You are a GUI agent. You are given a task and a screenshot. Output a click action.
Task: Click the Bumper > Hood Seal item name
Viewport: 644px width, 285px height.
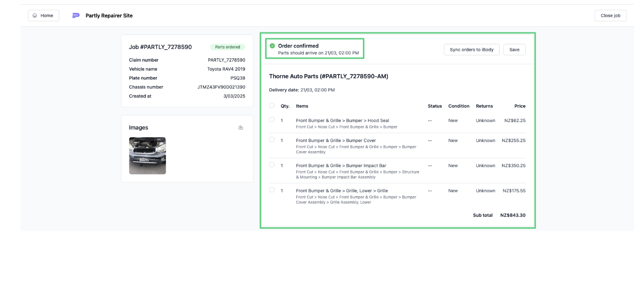point(342,120)
